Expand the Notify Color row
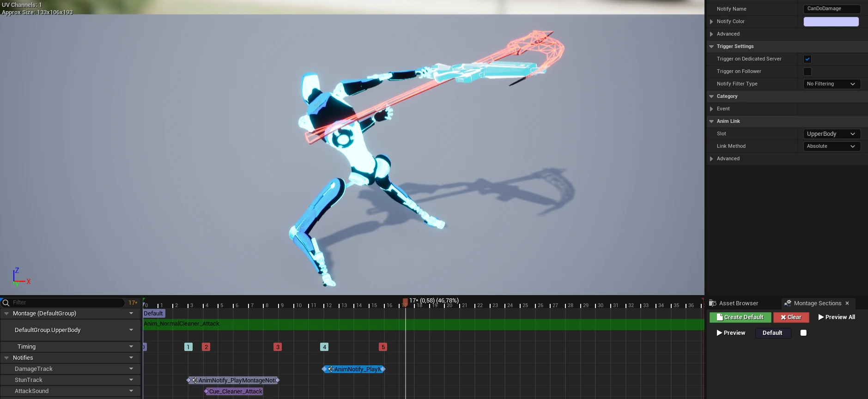Image resolution: width=868 pixels, height=399 pixels. pyautogui.click(x=711, y=22)
